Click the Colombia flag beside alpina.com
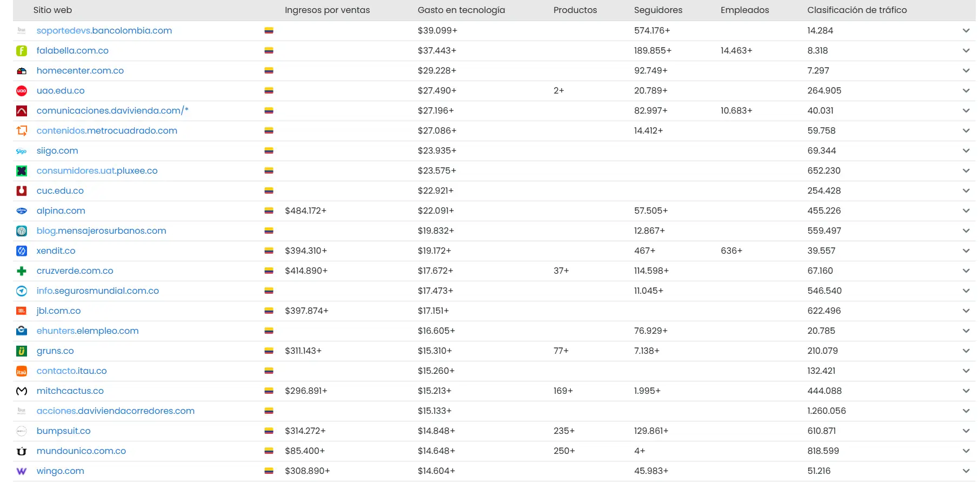 (x=269, y=211)
